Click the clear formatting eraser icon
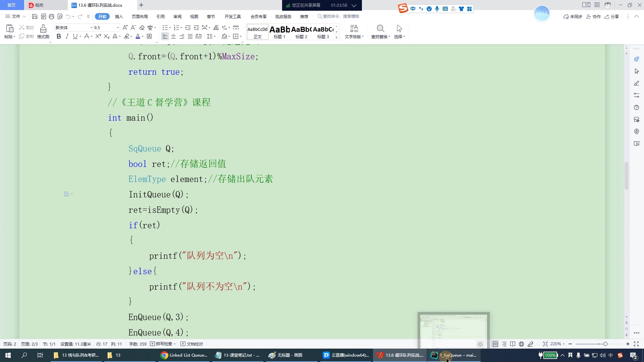This screenshot has height=362, width=644. click(142, 27)
